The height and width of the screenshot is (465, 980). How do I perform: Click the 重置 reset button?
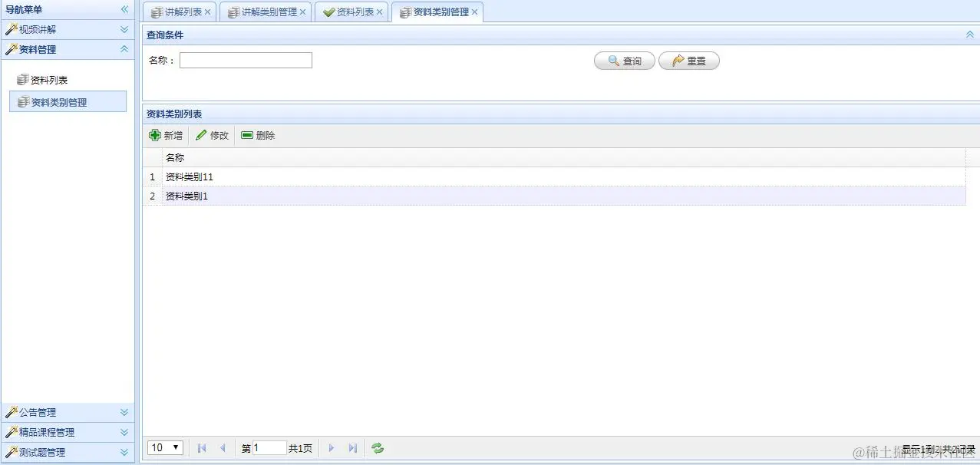[689, 61]
